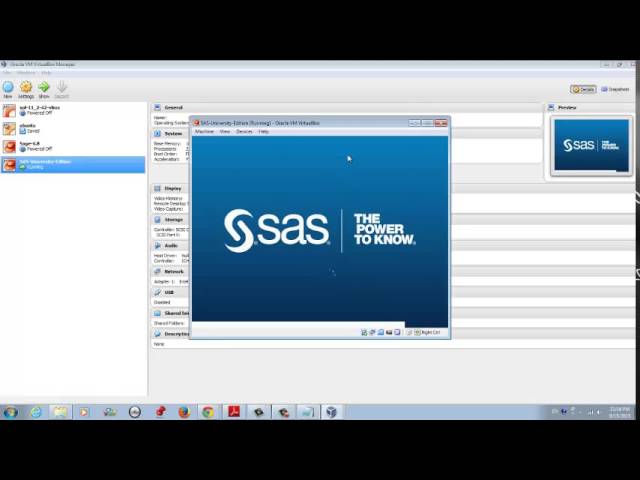Click the USB section header

pos(169,292)
